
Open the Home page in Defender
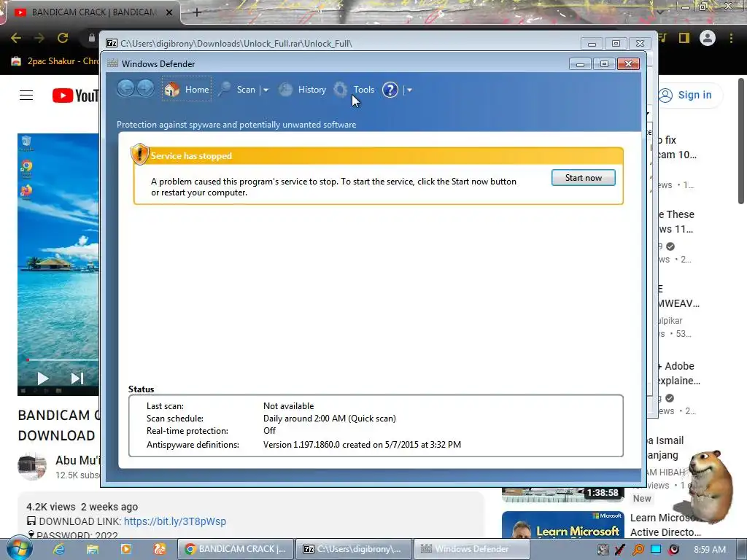pyautogui.click(x=187, y=89)
